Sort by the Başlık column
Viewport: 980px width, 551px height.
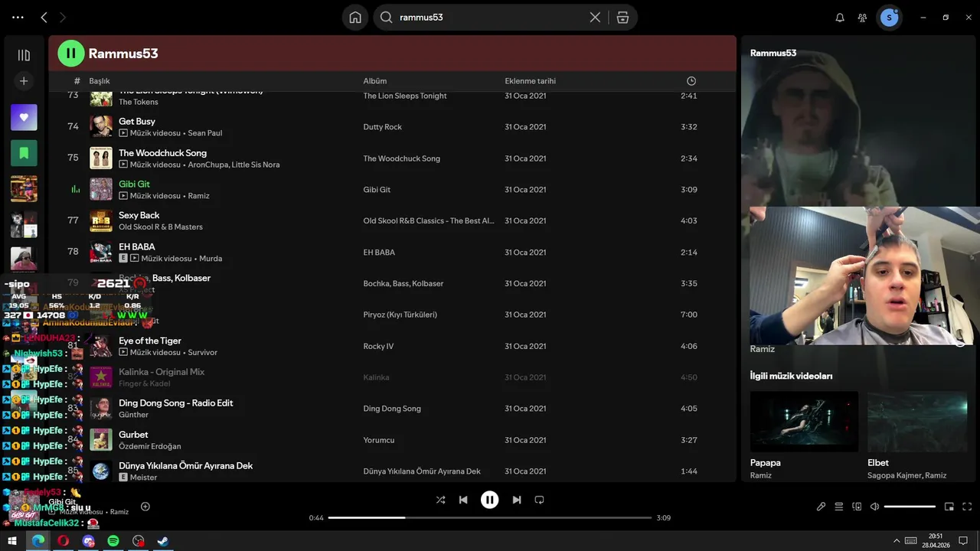100,81
